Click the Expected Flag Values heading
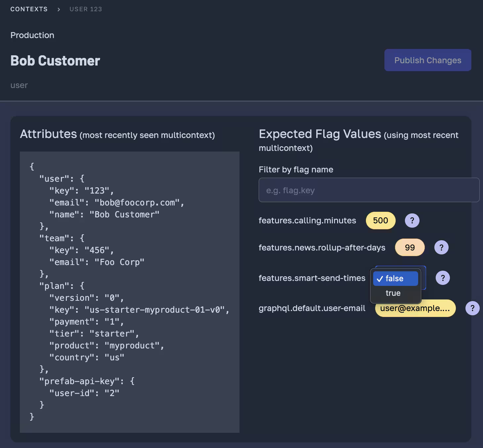 [320, 134]
